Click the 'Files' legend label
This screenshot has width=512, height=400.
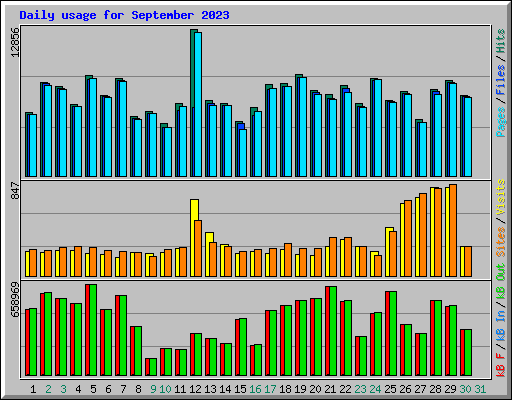[x=501, y=80]
